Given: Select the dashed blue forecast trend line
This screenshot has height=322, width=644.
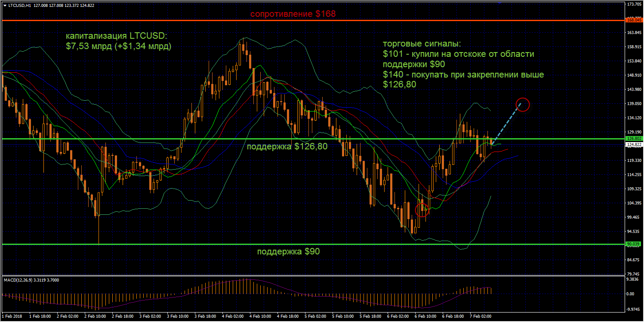Looking at the screenshot, I should pos(507,124).
